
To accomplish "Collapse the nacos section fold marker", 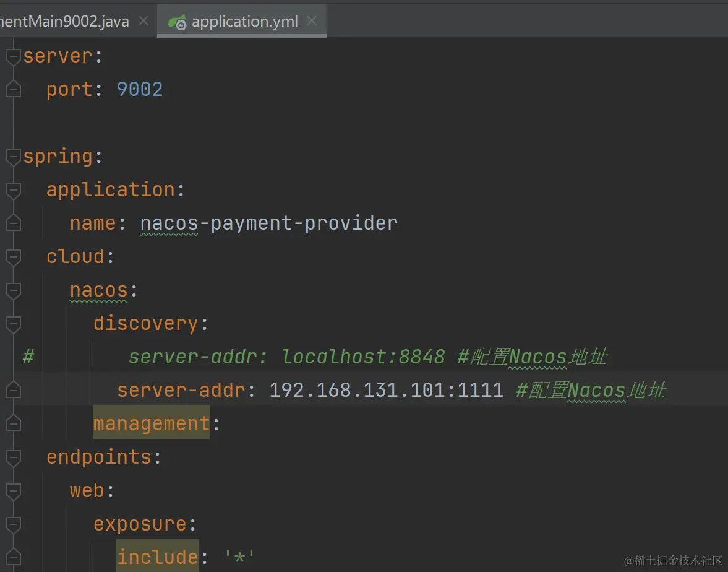I will 14,291.
